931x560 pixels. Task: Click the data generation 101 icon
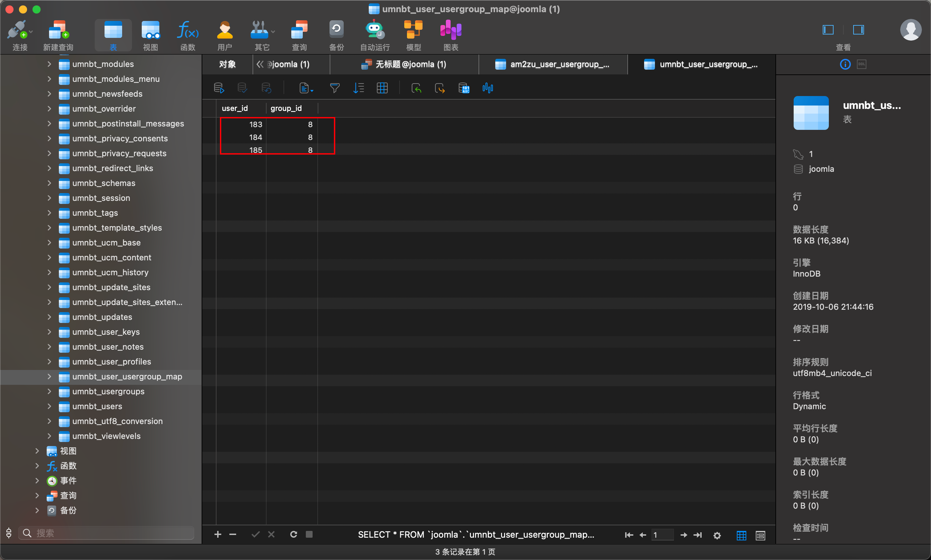463,88
